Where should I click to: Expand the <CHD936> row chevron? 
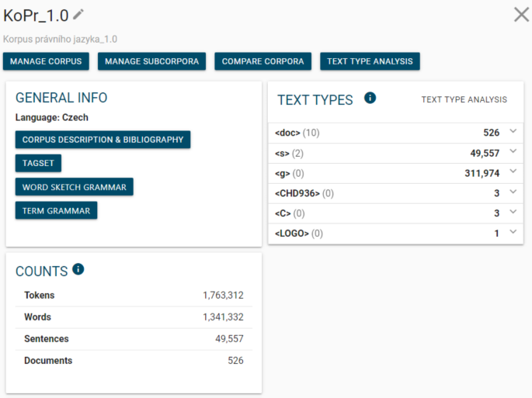(x=513, y=192)
